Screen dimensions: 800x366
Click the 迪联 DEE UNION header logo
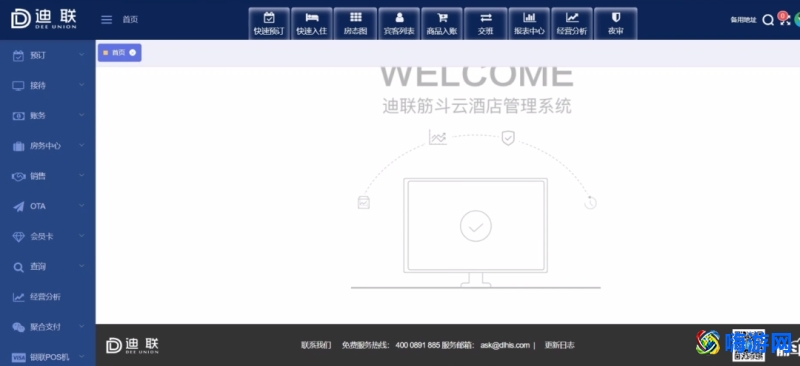44,19
